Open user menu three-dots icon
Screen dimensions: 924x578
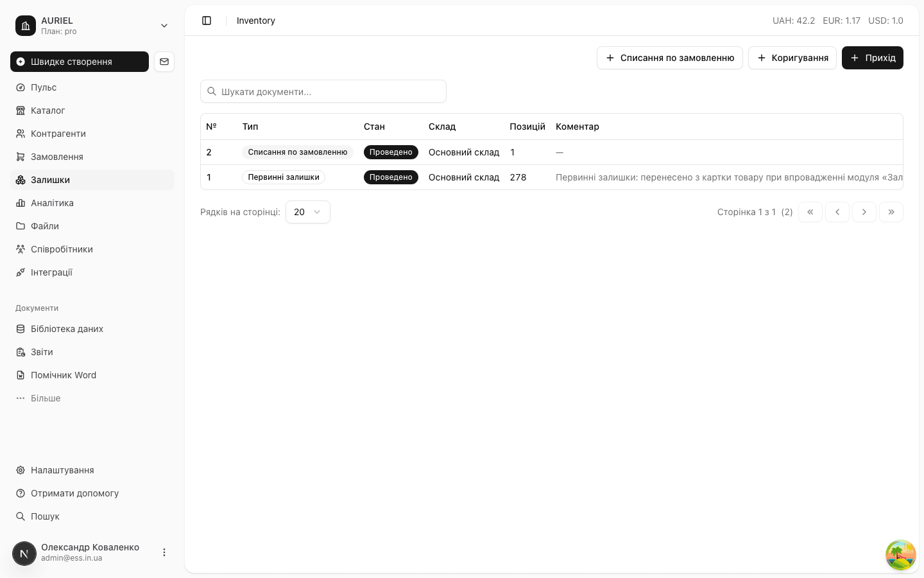(164, 552)
